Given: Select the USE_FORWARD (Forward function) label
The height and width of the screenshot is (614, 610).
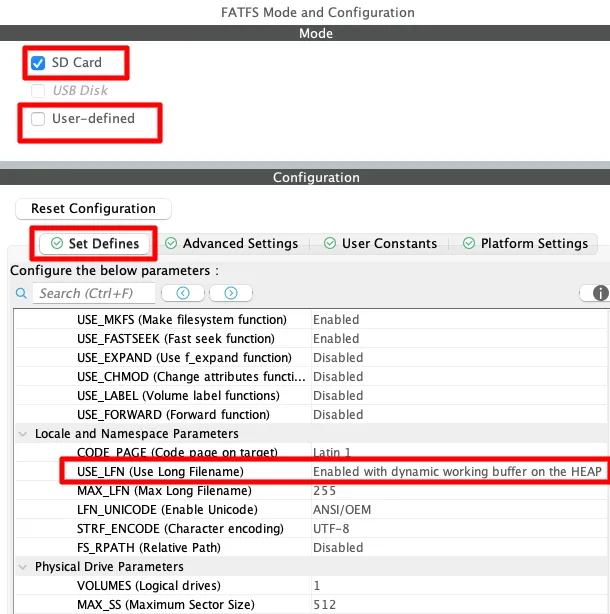Looking at the screenshot, I should pyautogui.click(x=173, y=415).
